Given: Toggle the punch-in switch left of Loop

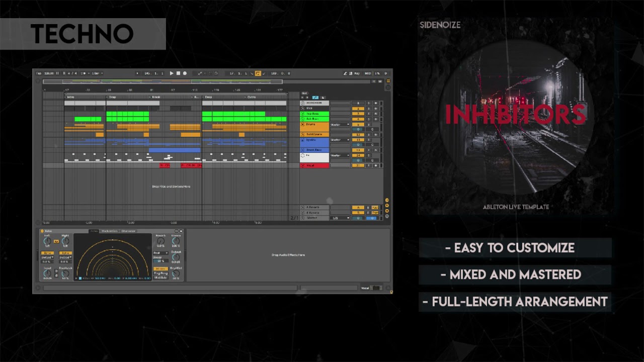Looking at the screenshot, I should pos(252,73).
